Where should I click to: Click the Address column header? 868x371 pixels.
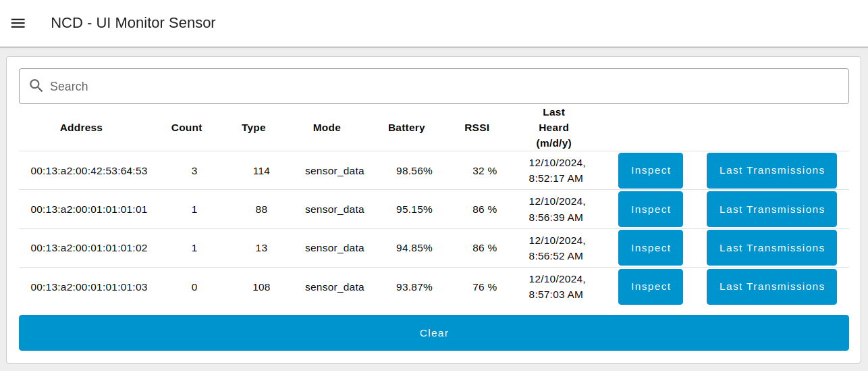click(81, 128)
